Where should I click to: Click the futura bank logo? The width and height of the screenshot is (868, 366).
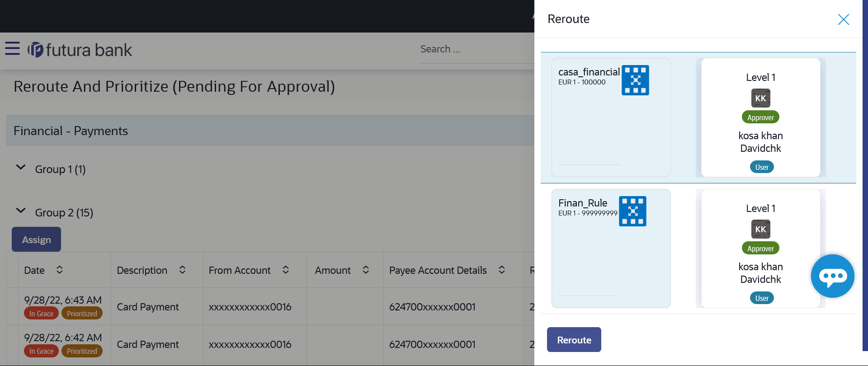[x=80, y=50]
